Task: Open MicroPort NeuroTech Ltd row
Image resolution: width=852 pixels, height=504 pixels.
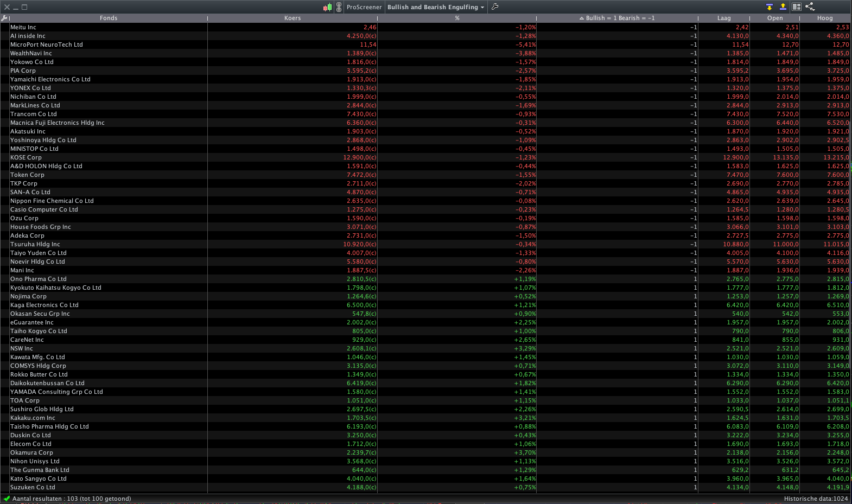Action: point(425,44)
